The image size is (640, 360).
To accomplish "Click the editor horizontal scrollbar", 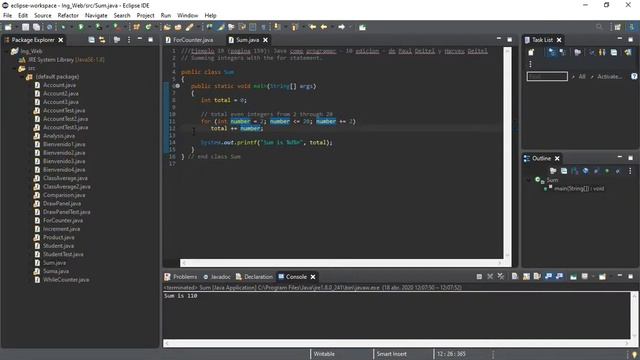I will click(x=341, y=263).
